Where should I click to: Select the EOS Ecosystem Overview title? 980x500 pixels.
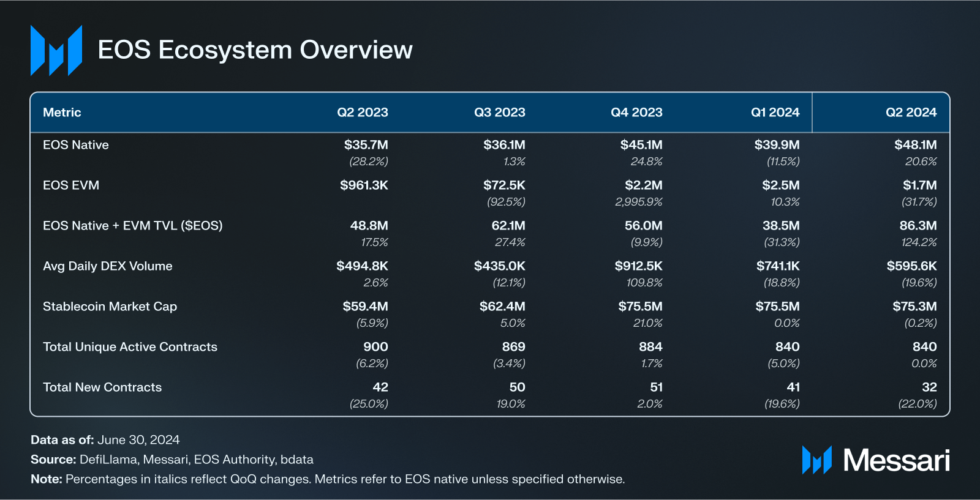pyautogui.click(x=255, y=50)
